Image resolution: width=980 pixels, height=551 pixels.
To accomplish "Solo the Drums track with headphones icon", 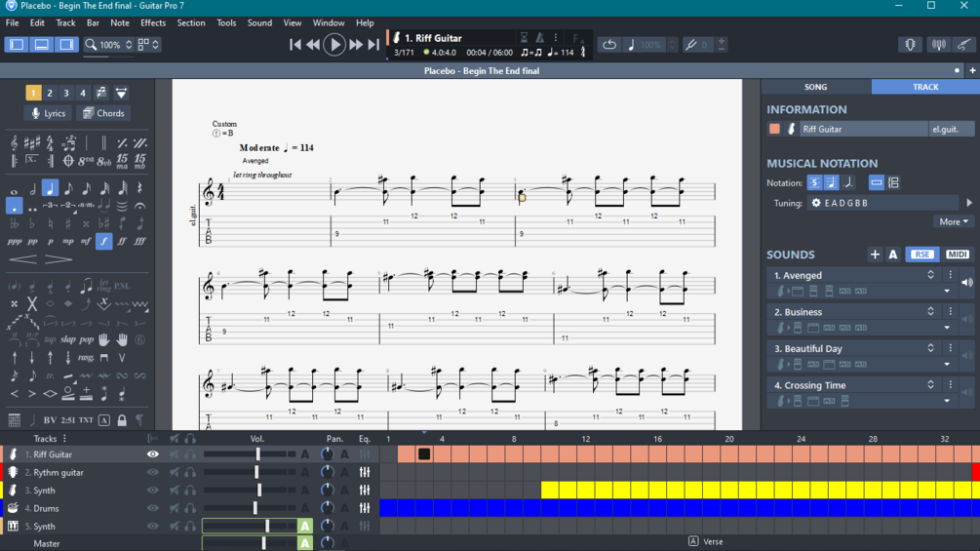I will click(x=190, y=508).
